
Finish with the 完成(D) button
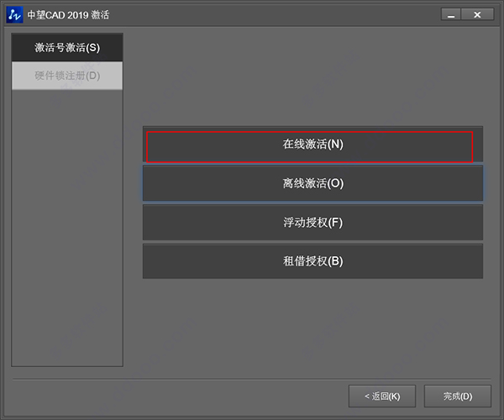click(458, 396)
